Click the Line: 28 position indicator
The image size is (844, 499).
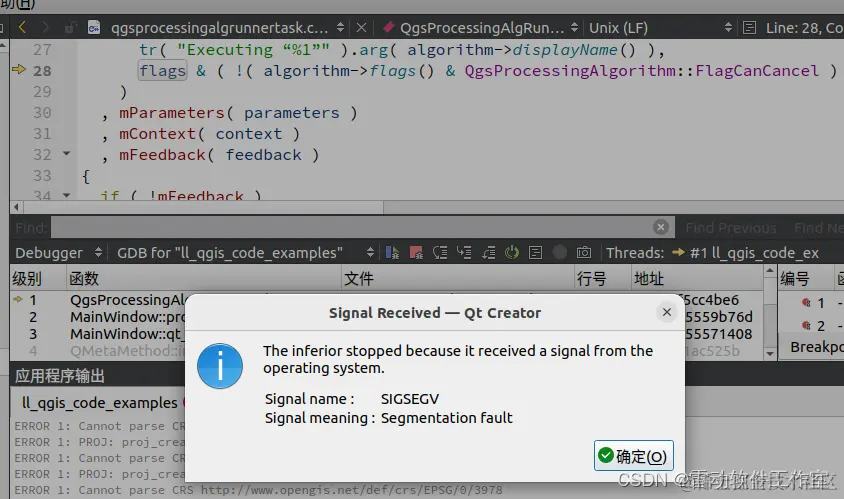coord(804,27)
